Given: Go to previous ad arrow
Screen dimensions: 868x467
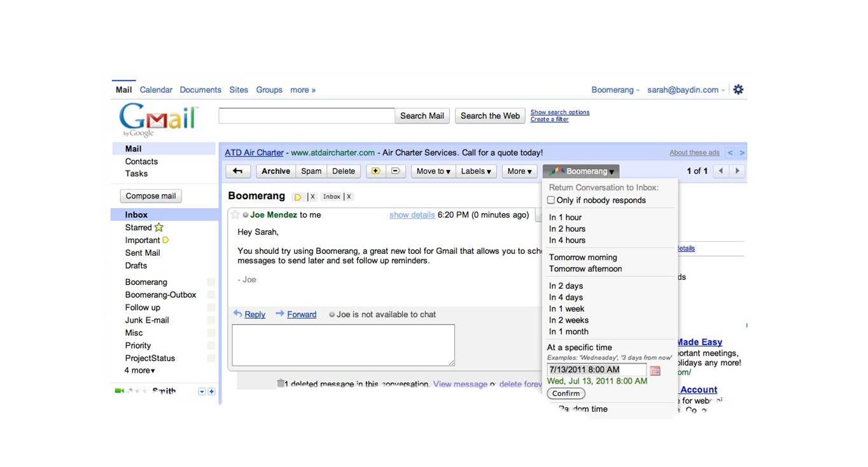Looking at the screenshot, I should click(x=730, y=153).
